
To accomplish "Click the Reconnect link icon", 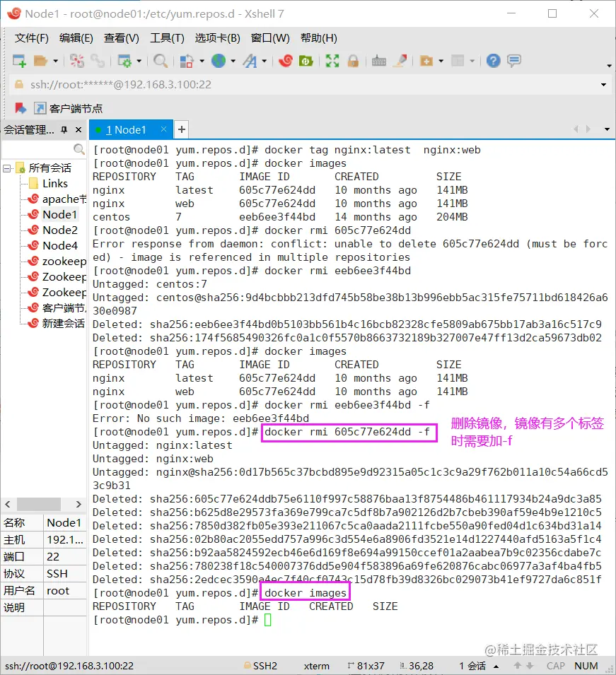I will pos(98,61).
